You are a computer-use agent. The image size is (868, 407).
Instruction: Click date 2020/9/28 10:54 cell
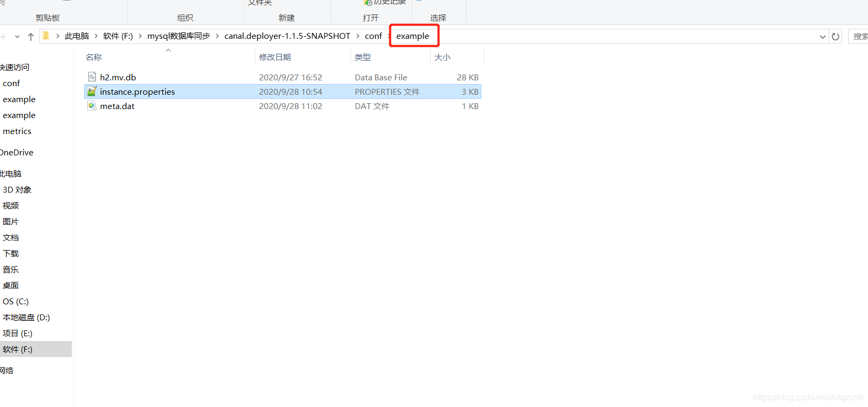[x=290, y=92]
